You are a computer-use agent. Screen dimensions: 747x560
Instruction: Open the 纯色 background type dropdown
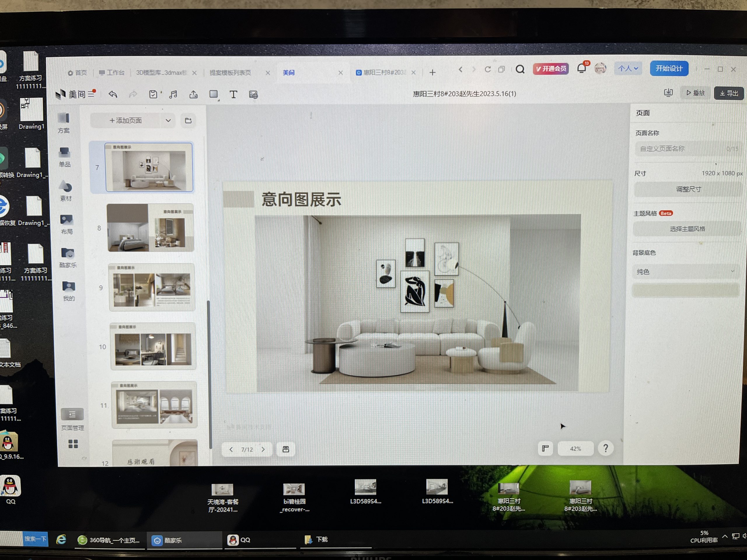click(685, 271)
